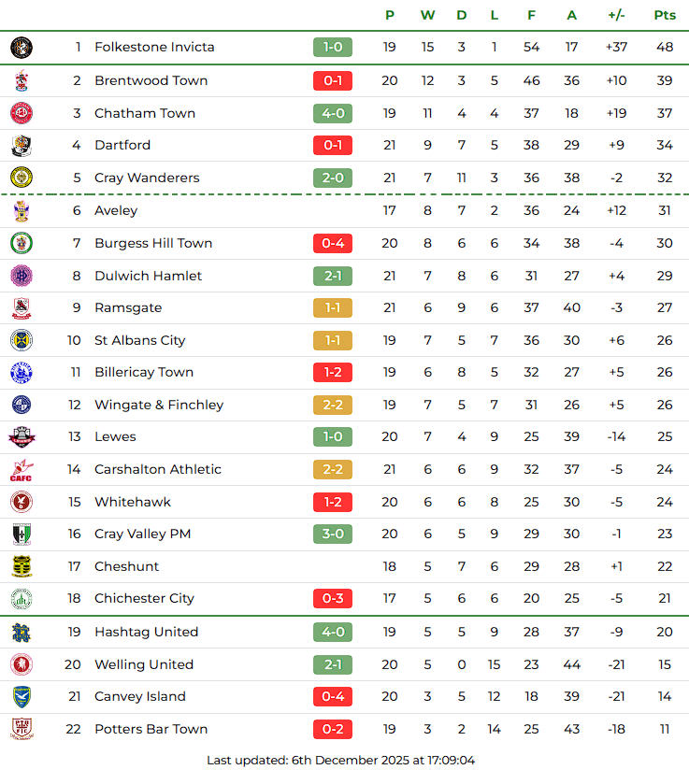This screenshot has height=784, width=689.
Task: Click the Dartford club badge icon
Action: (x=21, y=145)
